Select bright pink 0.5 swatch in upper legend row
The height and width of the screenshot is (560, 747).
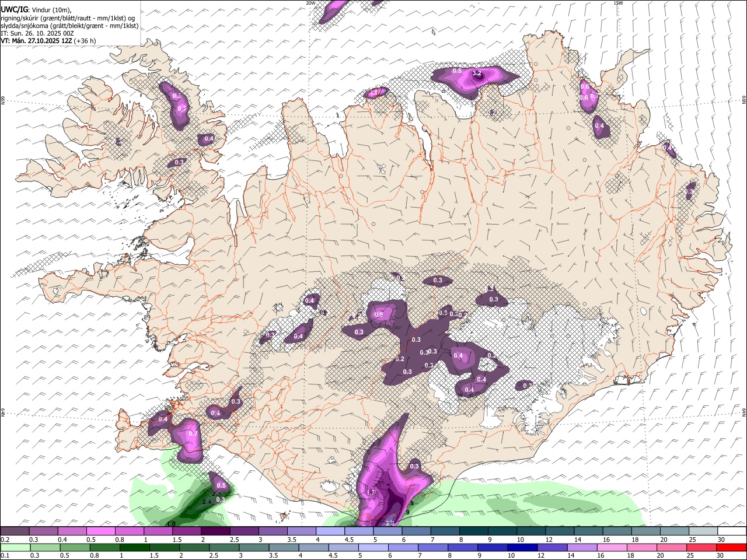pyautogui.click(x=101, y=531)
